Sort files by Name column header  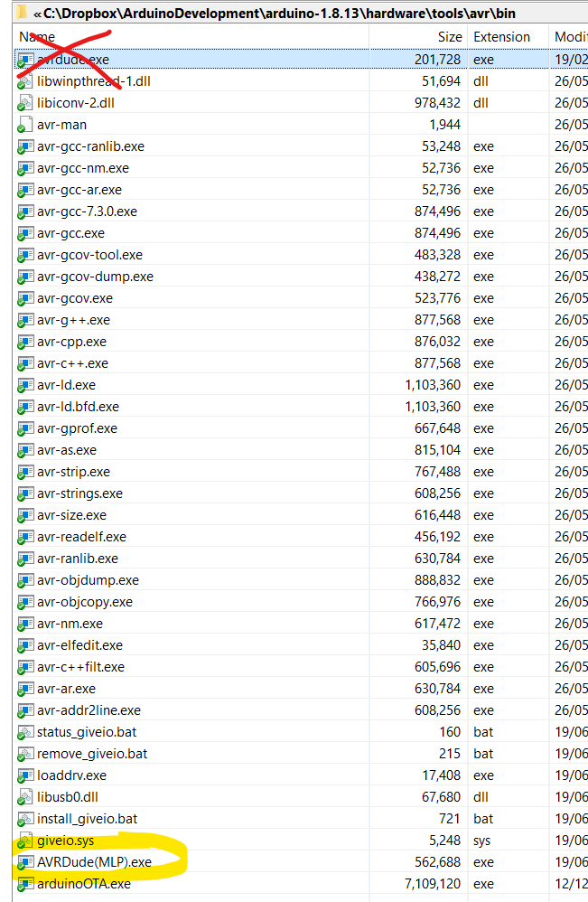click(x=192, y=37)
